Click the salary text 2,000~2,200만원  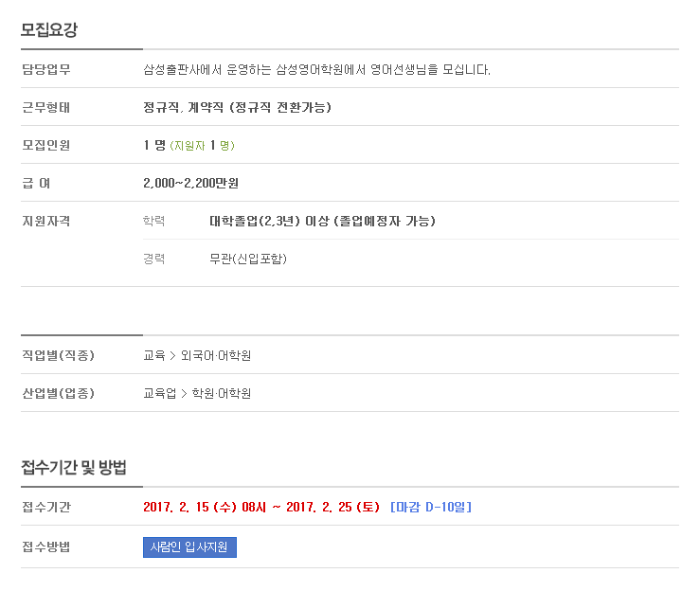(x=190, y=183)
